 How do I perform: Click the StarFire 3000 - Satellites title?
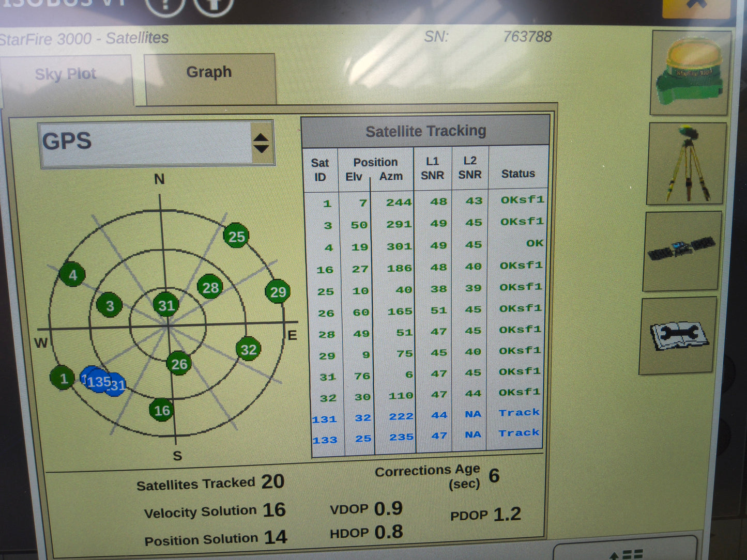(x=84, y=39)
